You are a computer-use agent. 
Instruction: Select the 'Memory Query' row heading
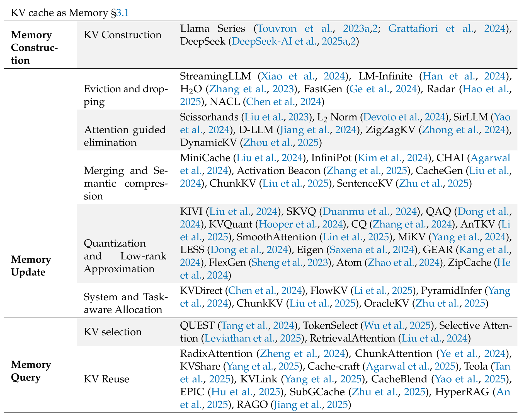[31, 371]
